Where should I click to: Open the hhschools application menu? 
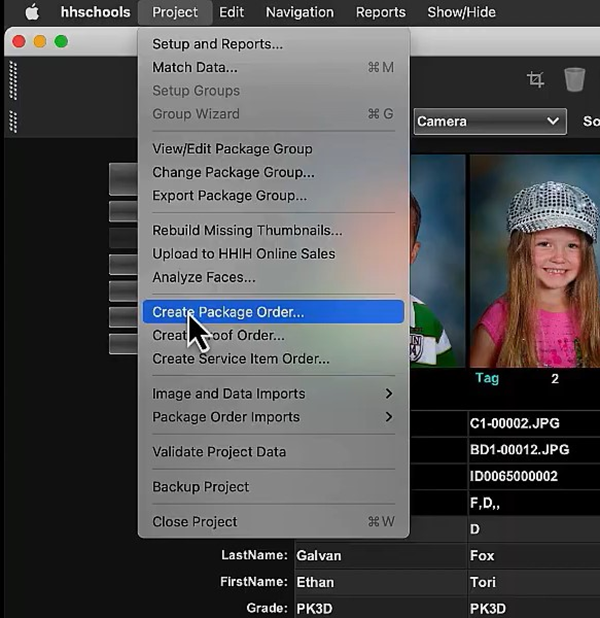[x=95, y=12]
